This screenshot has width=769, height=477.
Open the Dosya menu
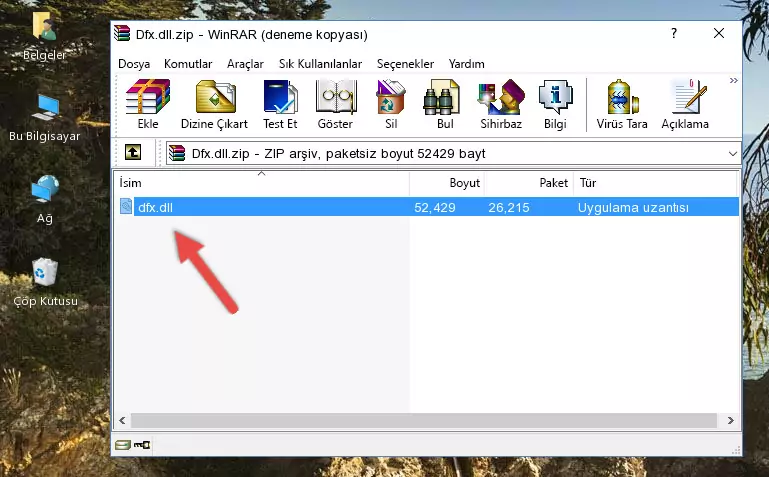point(134,64)
